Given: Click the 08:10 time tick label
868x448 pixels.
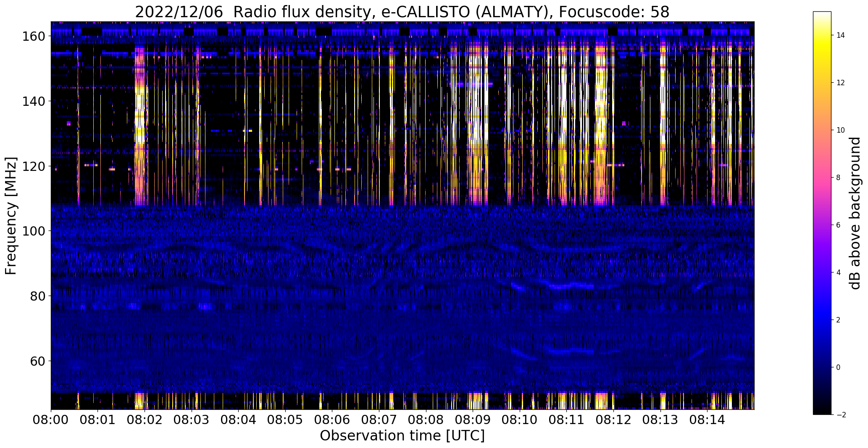Looking at the screenshot, I should click(x=520, y=419).
